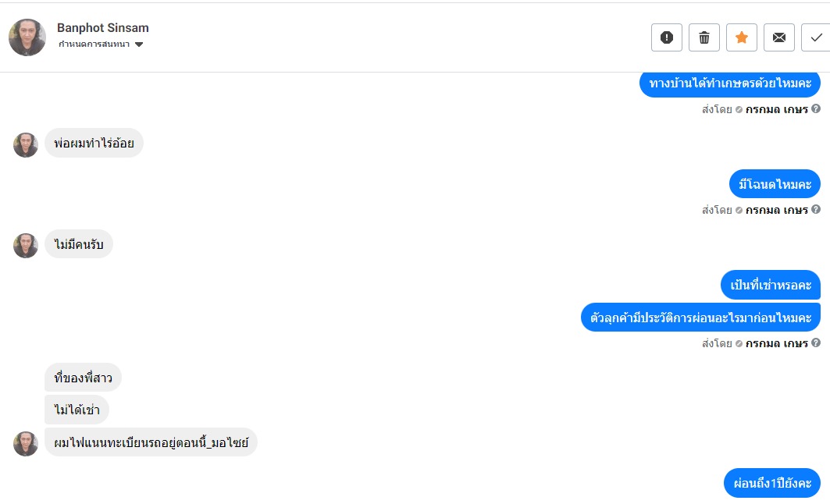Toggle the orange star on this conversation
Screen dimensions: 830x504
pos(741,37)
